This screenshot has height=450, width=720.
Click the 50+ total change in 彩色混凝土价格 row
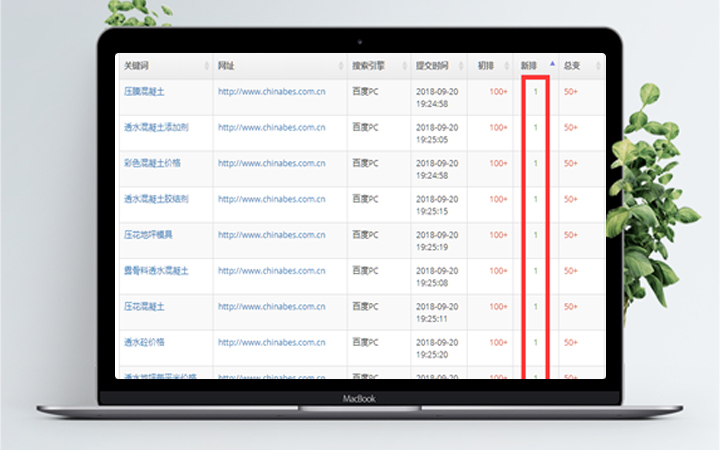570,163
